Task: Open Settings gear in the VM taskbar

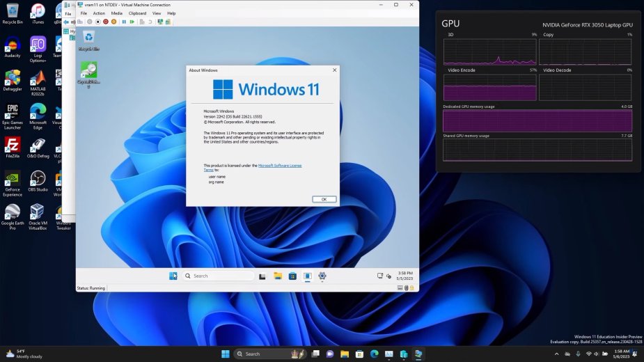Action: tap(322, 276)
